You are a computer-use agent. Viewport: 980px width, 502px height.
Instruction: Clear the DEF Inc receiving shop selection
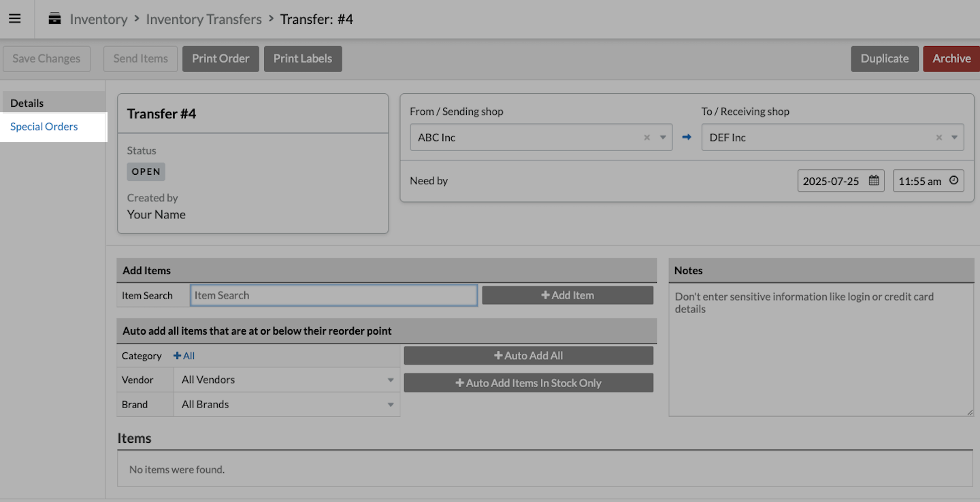[x=938, y=137]
